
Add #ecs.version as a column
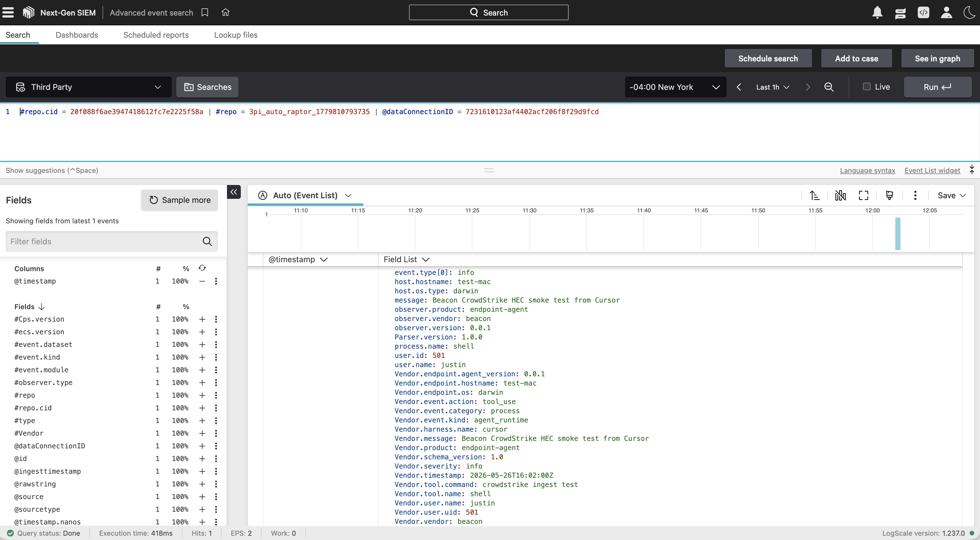[x=202, y=332]
